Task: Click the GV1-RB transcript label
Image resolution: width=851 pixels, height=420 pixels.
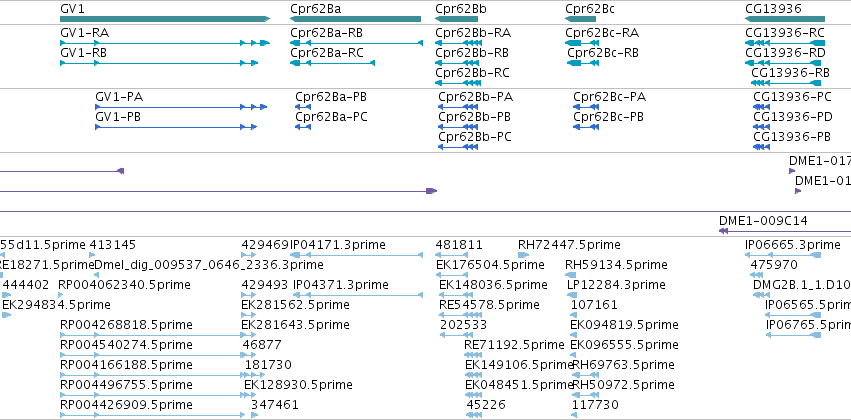Action: coord(84,53)
